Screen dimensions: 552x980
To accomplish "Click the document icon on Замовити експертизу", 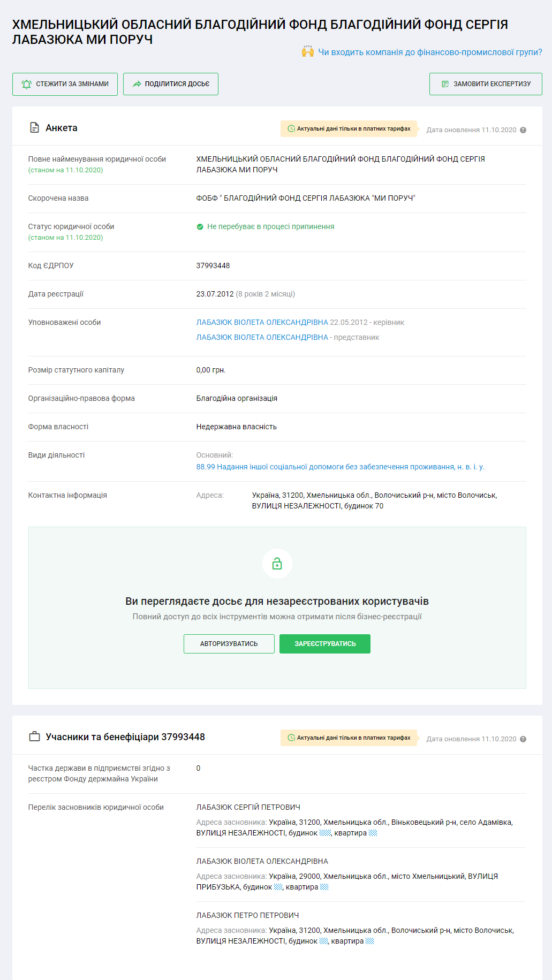I will pos(445,84).
